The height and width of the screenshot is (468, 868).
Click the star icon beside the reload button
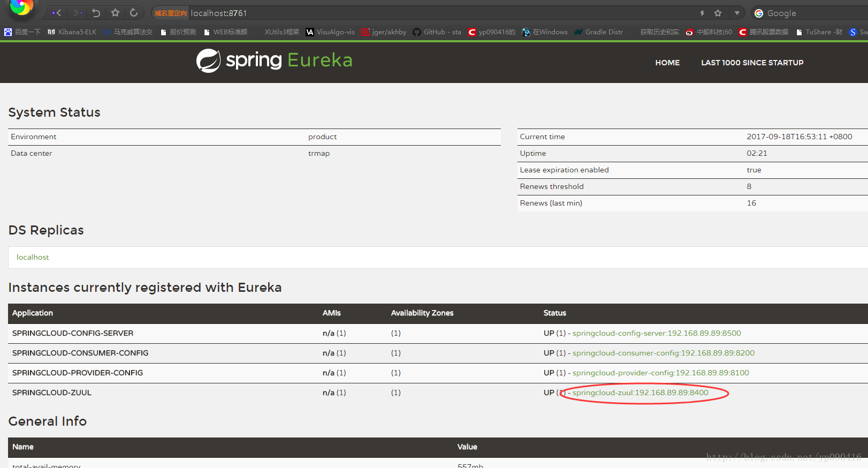[115, 13]
